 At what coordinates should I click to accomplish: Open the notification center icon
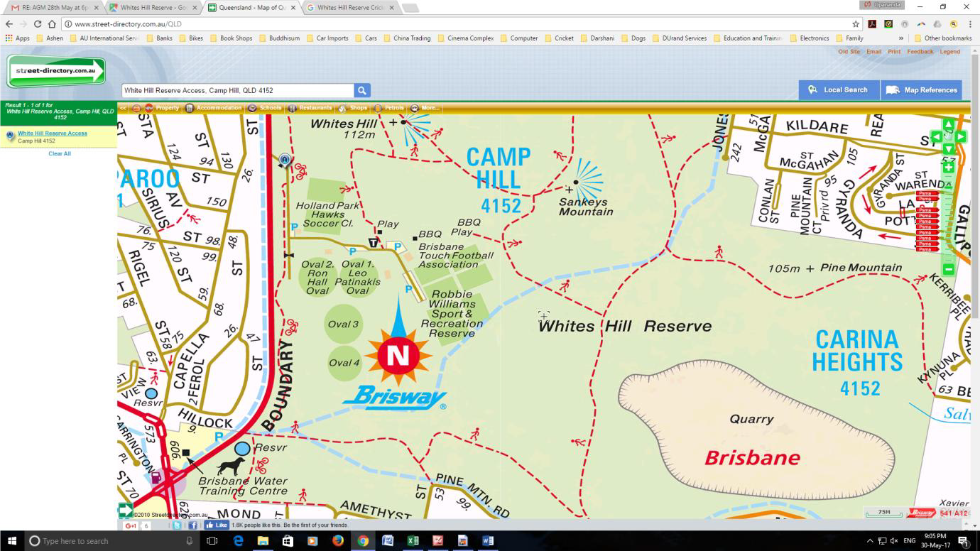tap(964, 541)
